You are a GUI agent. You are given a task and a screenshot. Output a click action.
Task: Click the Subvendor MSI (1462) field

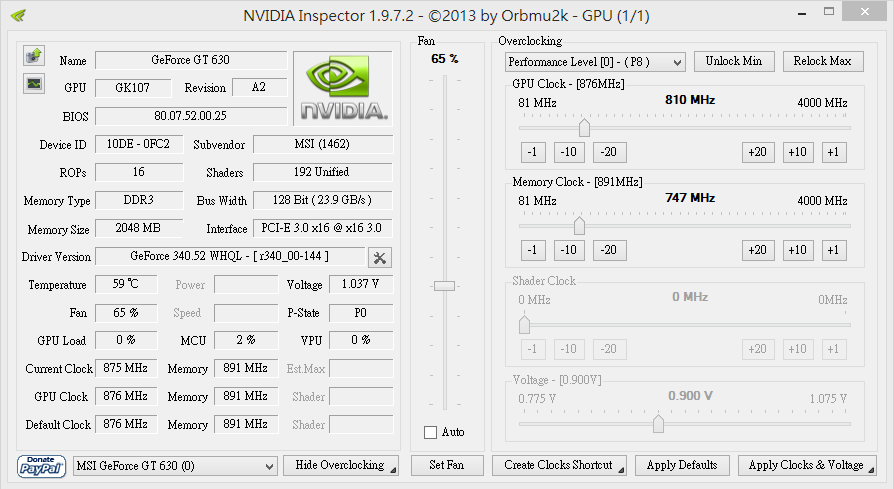pos(323,144)
